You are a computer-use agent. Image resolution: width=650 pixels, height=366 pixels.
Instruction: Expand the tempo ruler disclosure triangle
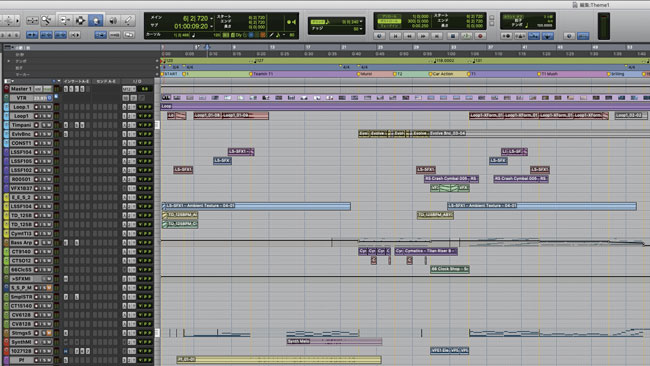[x=8, y=61]
